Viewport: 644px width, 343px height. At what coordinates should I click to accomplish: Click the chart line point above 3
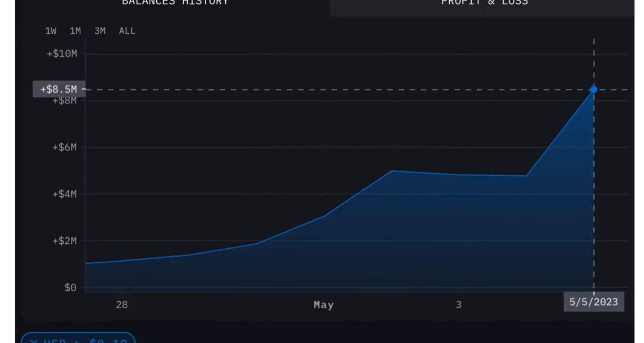click(458, 175)
